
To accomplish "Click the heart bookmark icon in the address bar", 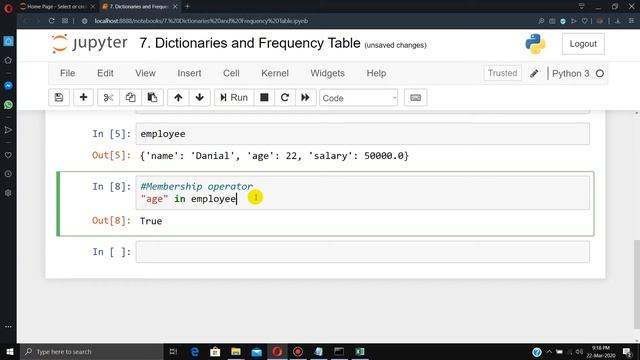I will pyautogui.click(x=584, y=21).
